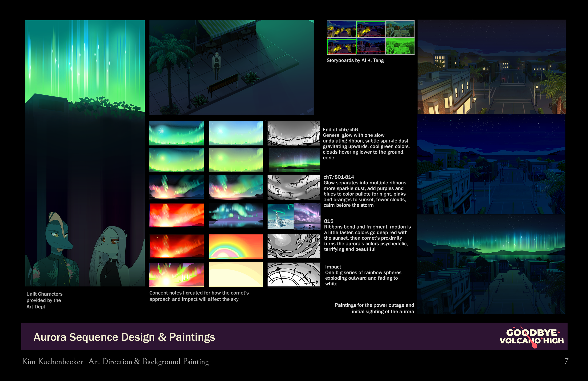Open the town painting with green aurora sky
This screenshot has height=381, width=588.
click(491, 264)
